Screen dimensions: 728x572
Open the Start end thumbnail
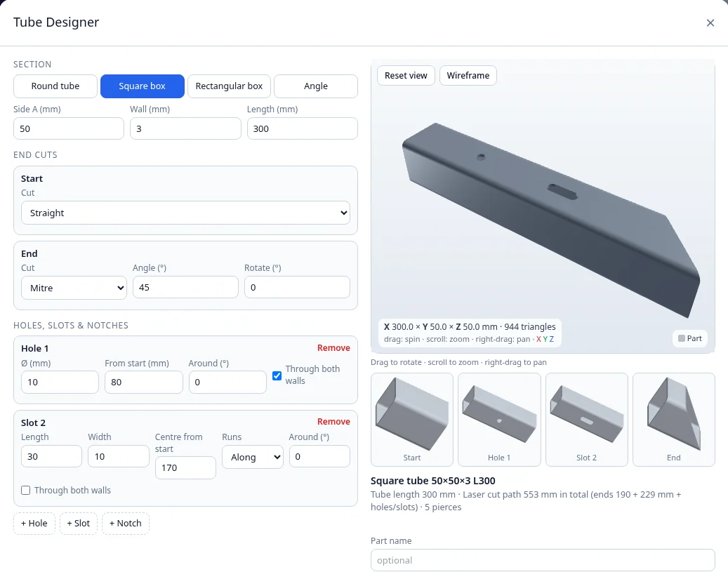(412, 419)
